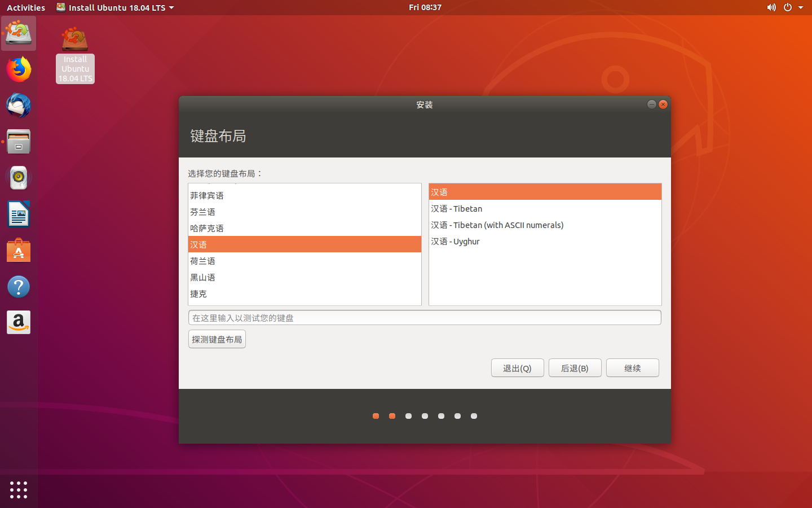Image resolution: width=812 pixels, height=508 pixels.
Task: Show applications grid at dock bottom
Action: pyautogui.click(x=19, y=489)
